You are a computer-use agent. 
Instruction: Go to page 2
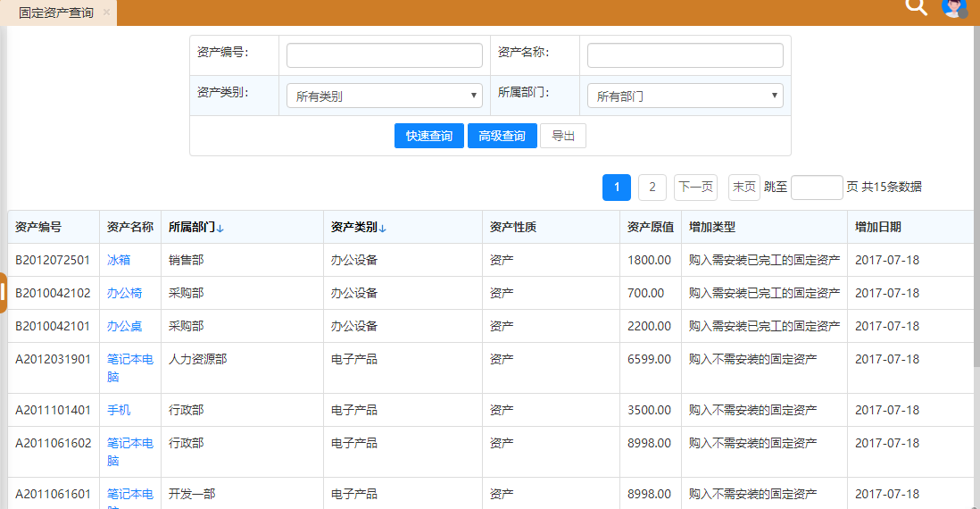(x=652, y=187)
